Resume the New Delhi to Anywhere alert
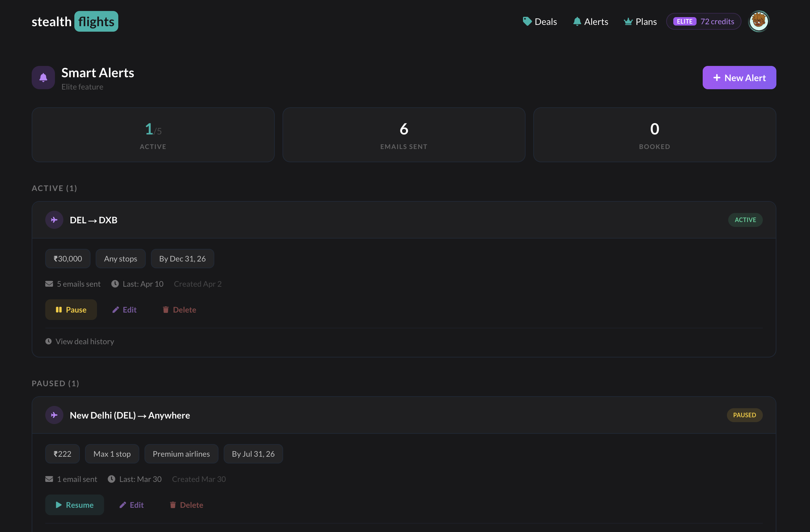810x532 pixels. pos(74,505)
